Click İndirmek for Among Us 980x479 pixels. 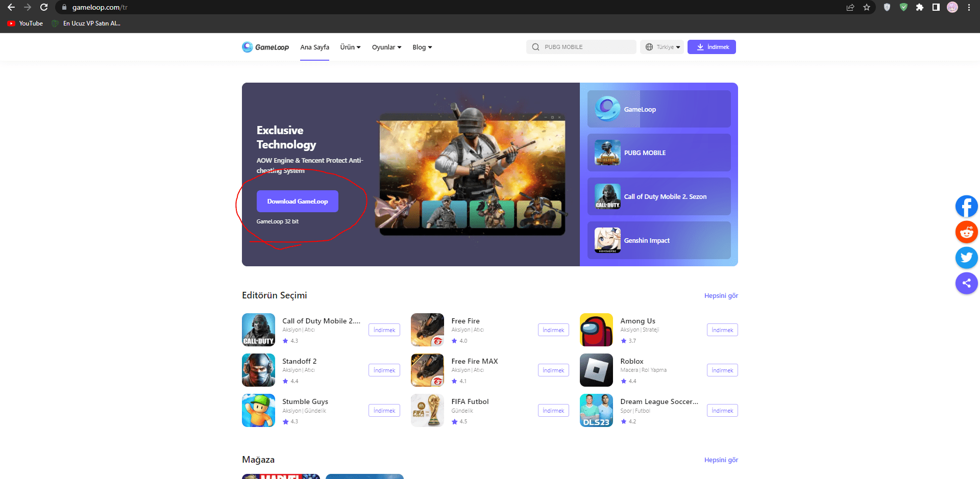coord(722,330)
